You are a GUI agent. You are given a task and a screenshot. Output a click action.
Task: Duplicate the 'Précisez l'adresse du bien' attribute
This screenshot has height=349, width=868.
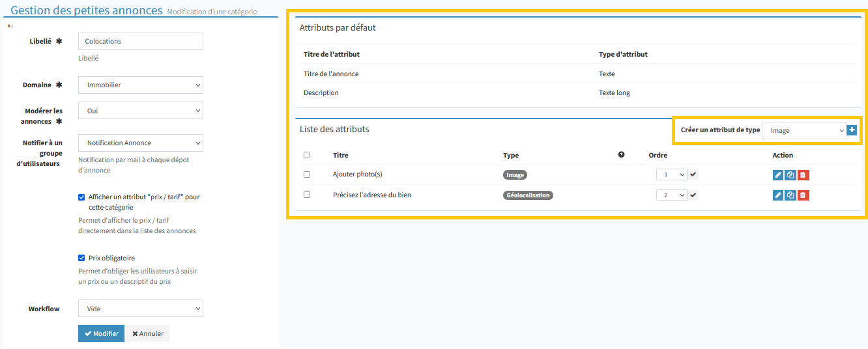(790, 195)
